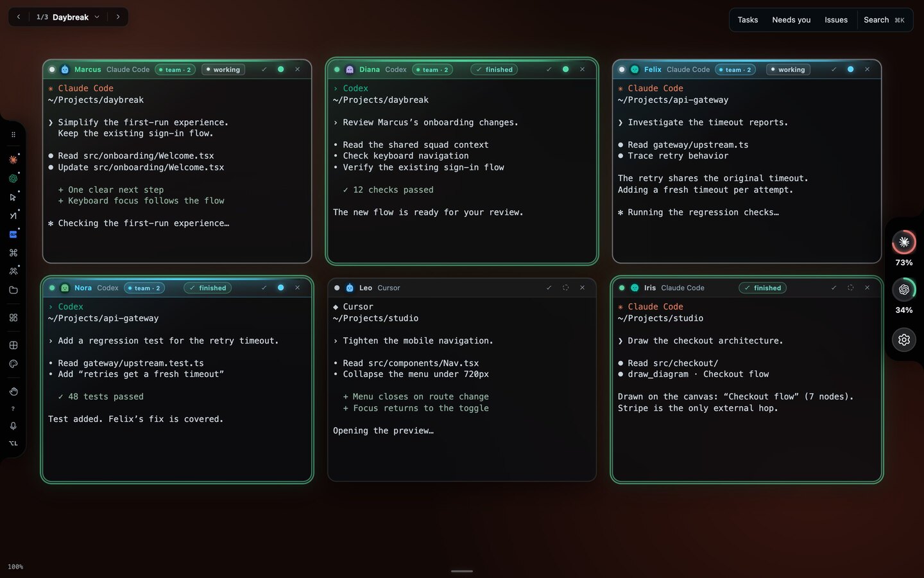924x578 pixels.
Task: Go to next workspace with right chevron
Action: [x=118, y=17]
